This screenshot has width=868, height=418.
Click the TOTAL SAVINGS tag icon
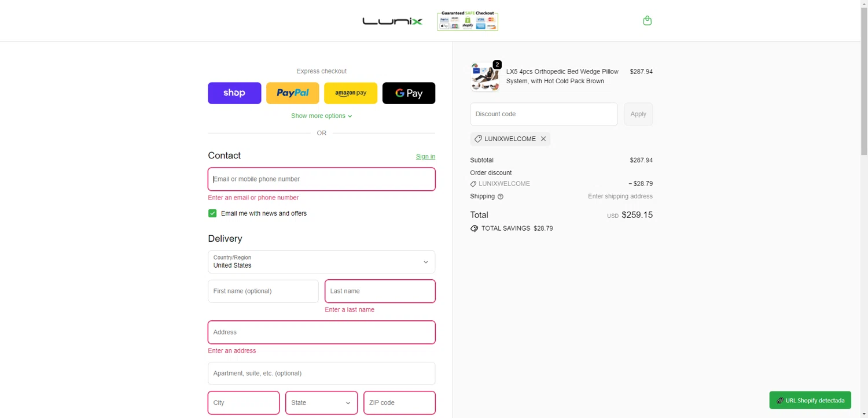(x=475, y=228)
